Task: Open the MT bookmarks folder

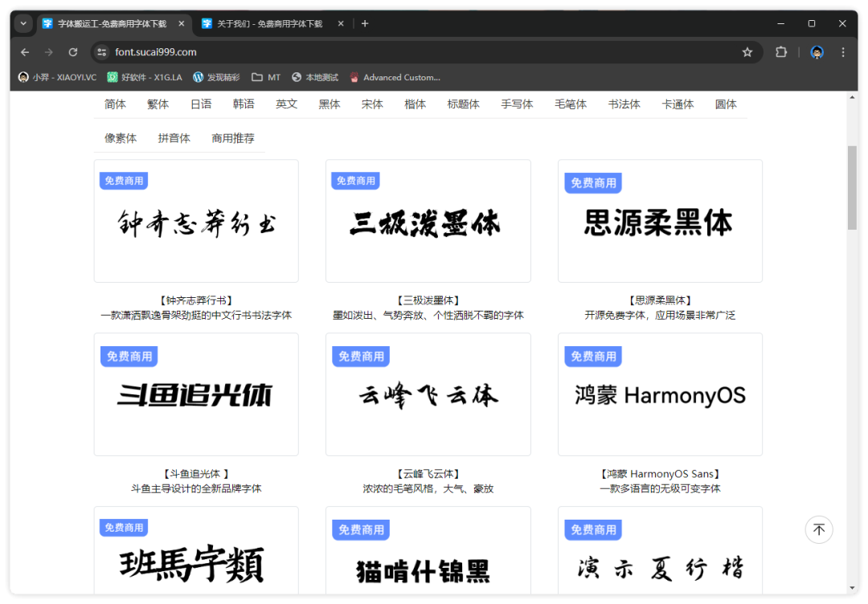Action: [x=266, y=78]
